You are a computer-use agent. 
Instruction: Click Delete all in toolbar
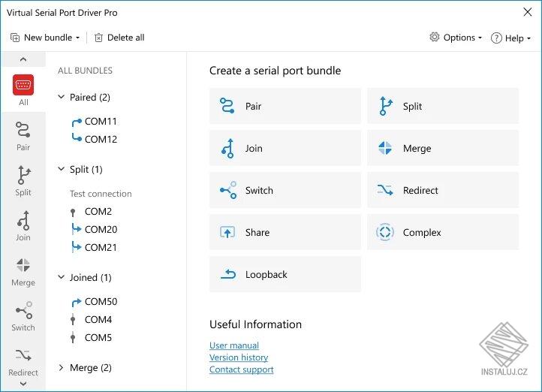tap(119, 38)
